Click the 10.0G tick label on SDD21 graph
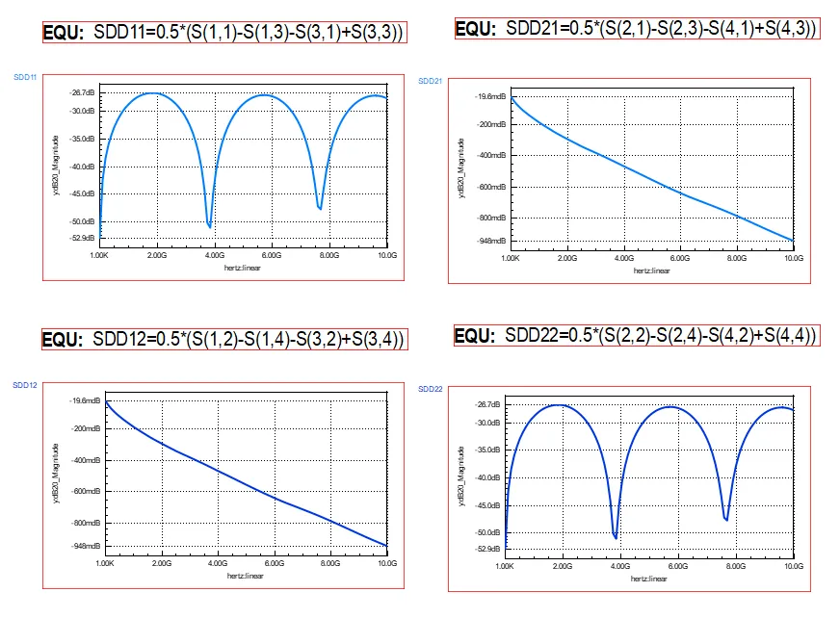The image size is (840, 618). (794, 258)
